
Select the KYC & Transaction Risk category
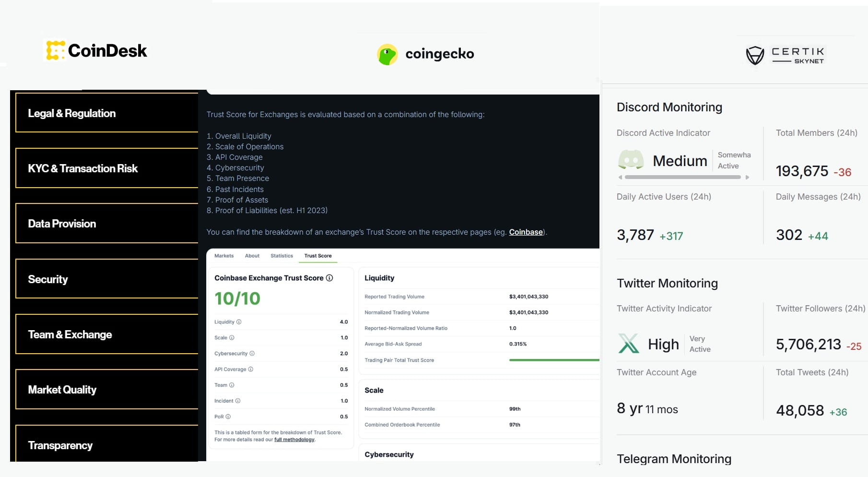107,168
